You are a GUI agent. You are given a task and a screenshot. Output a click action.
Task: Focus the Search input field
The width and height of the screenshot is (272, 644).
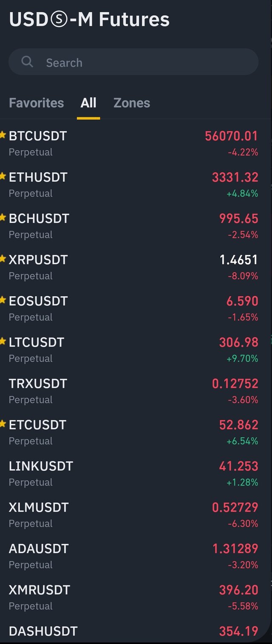(x=133, y=62)
